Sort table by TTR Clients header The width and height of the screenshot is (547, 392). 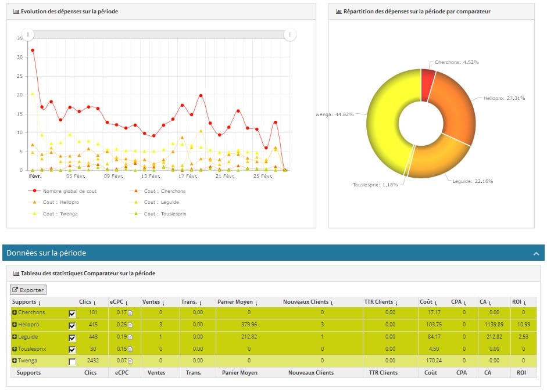(x=381, y=302)
